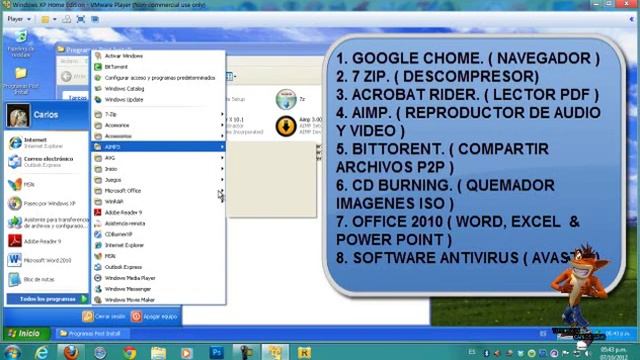
Task: Select Programas Post Install desktop folder
Action: (x=21, y=80)
